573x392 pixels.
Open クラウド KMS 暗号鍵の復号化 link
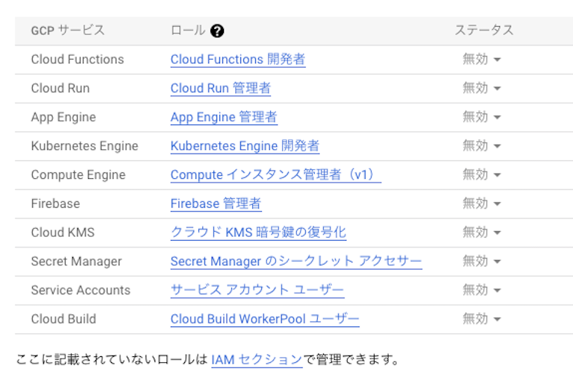point(258,233)
